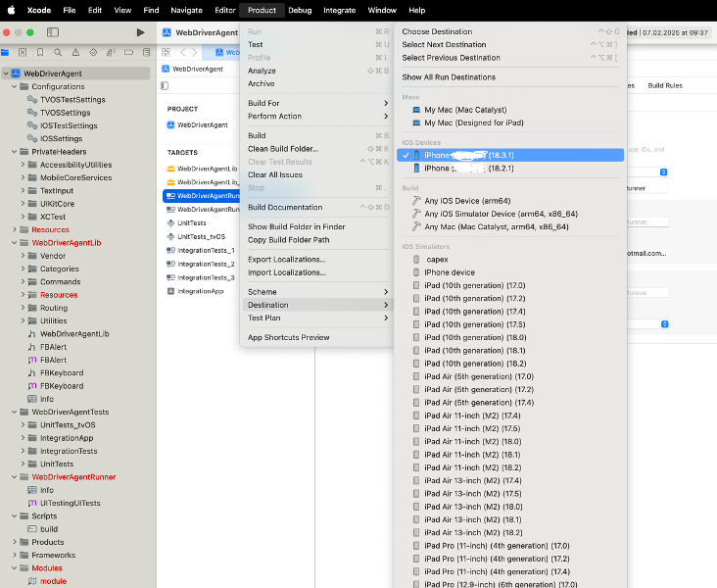Open the Breakpoint navigator icon

point(128,53)
